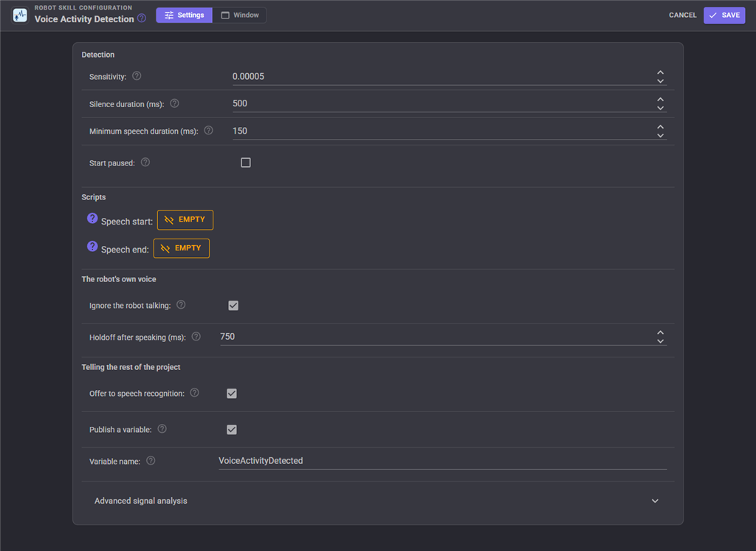This screenshot has height=551, width=756.
Task: Increase Silence duration with the up arrow
Action: coord(661,100)
